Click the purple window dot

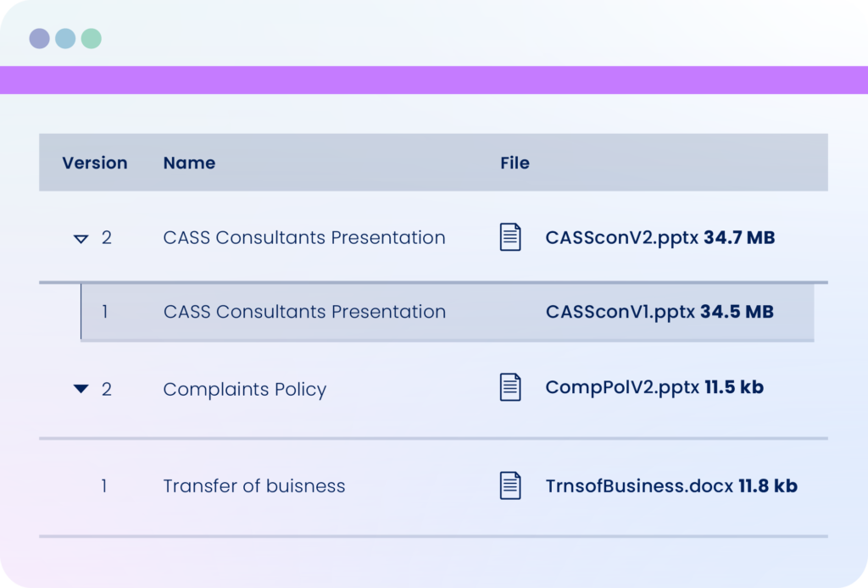(x=39, y=39)
